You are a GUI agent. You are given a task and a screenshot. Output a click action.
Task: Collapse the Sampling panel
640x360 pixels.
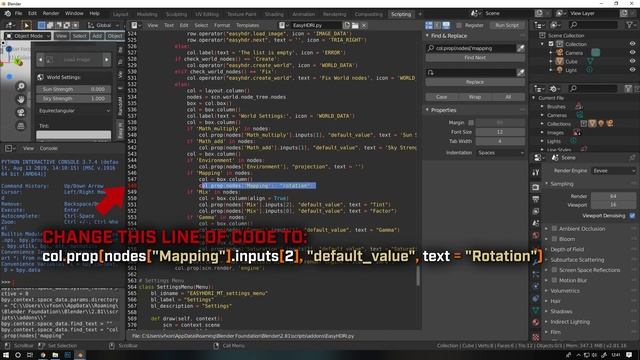pyautogui.click(x=547, y=184)
